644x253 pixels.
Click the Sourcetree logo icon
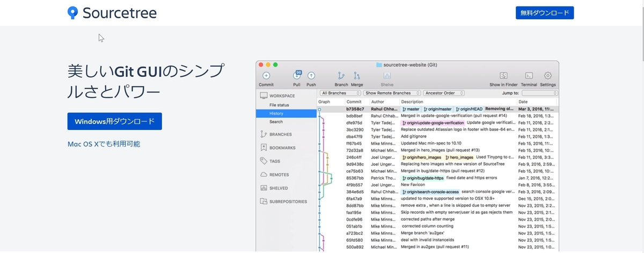[x=73, y=13]
